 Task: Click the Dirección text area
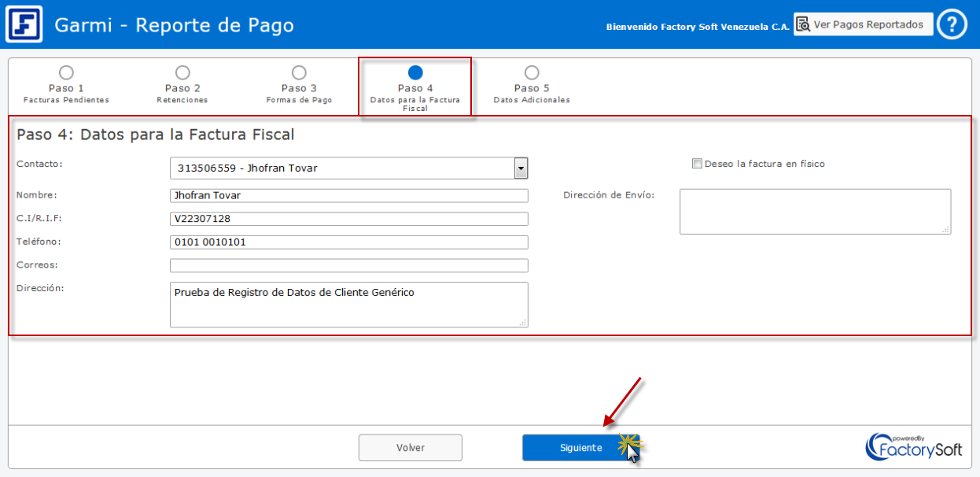348,305
